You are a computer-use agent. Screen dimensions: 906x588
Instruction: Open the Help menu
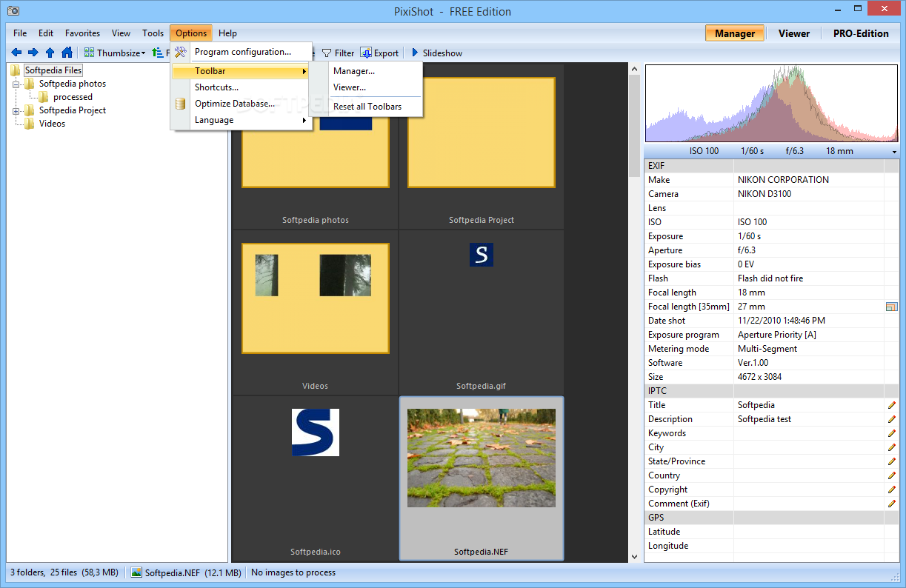pyautogui.click(x=228, y=33)
